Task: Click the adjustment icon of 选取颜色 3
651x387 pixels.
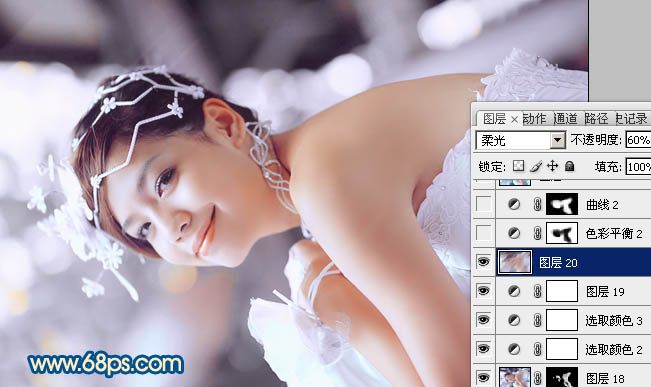Action: [514, 320]
